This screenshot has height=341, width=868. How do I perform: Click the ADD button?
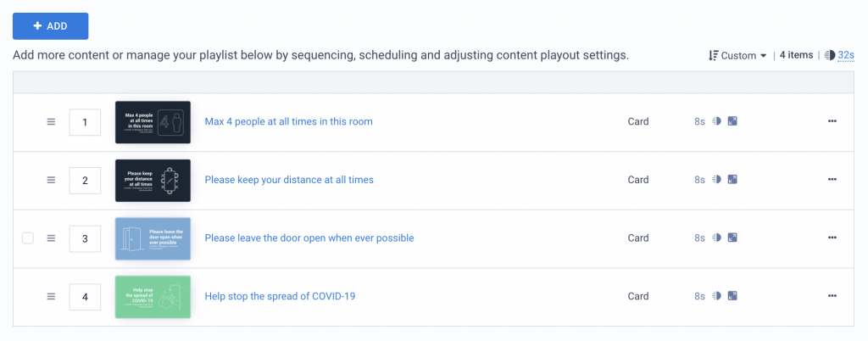point(50,26)
